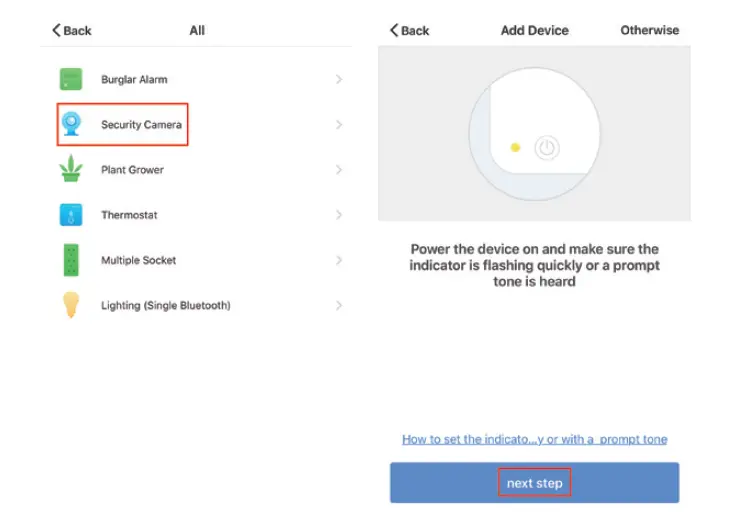
Task: Click chevron beside Lighting (Single Bluetooth)
Action: pyautogui.click(x=339, y=305)
